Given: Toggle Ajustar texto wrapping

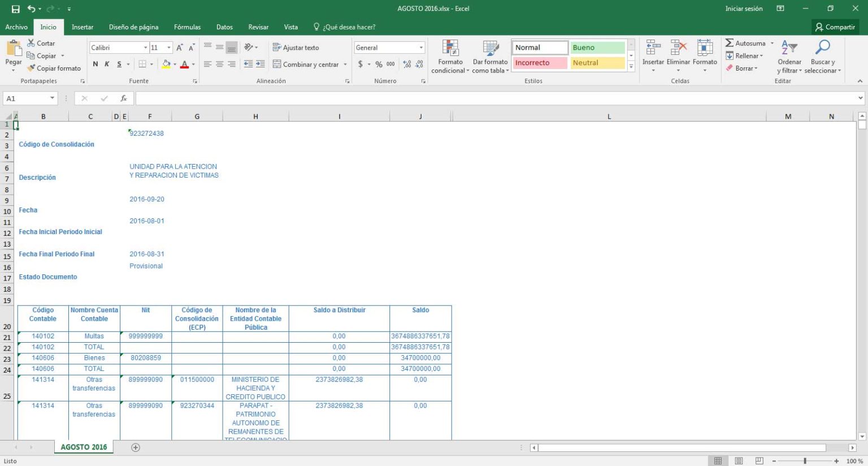Looking at the screenshot, I should click(x=296, y=48).
